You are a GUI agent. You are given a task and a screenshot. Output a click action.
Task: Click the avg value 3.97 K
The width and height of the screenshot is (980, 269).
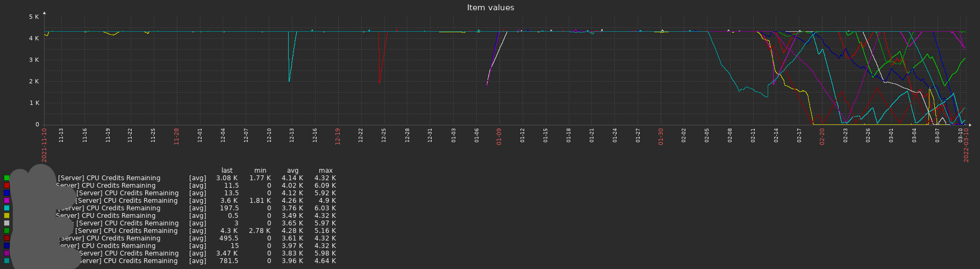[x=292, y=246]
